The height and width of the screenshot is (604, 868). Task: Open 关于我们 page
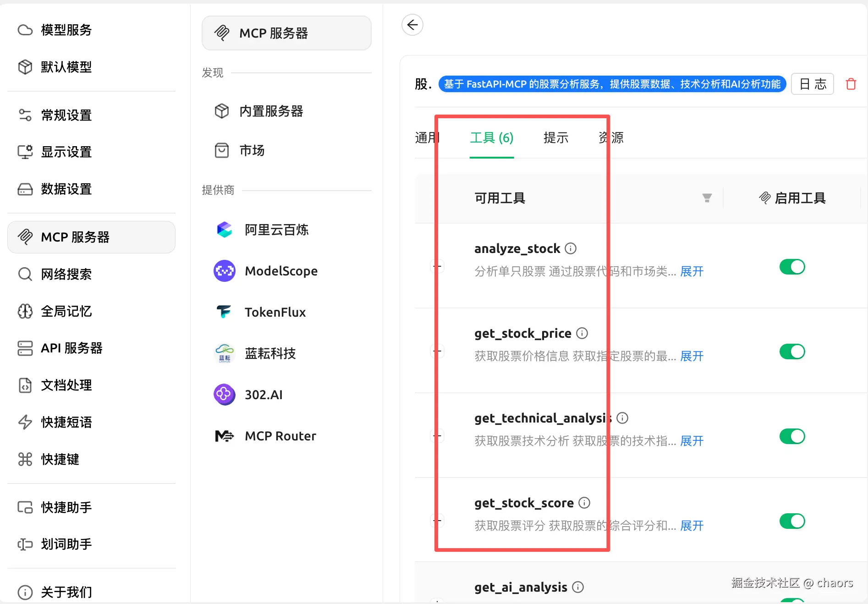[x=91, y=592]
